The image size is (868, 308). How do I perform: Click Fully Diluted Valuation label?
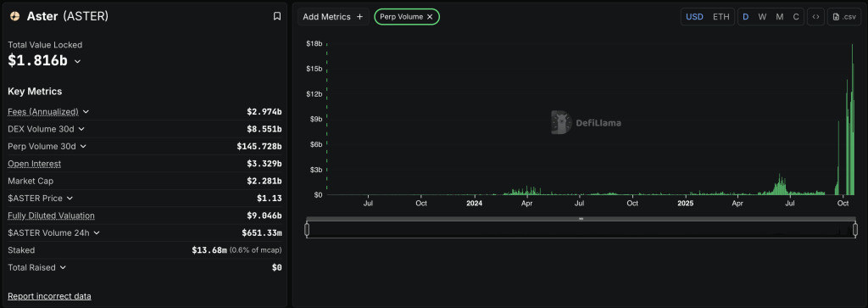tap(51, 216)
